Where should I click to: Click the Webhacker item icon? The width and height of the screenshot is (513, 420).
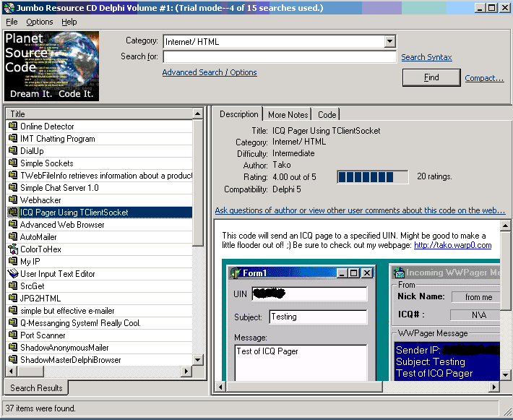[x=13, y=200]
